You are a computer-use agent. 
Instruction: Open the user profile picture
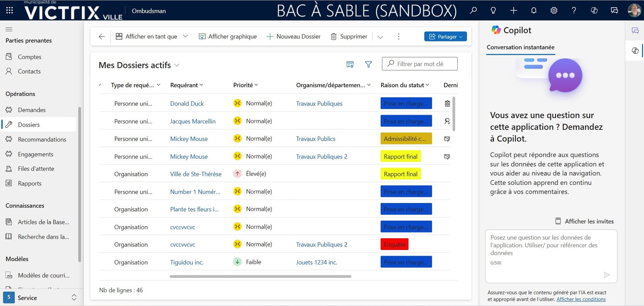[634, 10]
